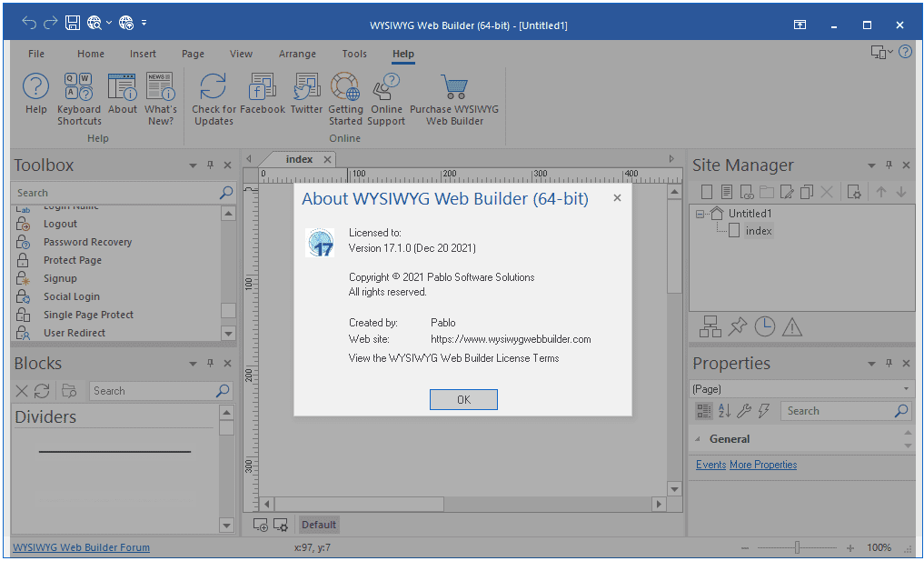Click the warning triangle icon in Site Manager

(x=792, y=326)
